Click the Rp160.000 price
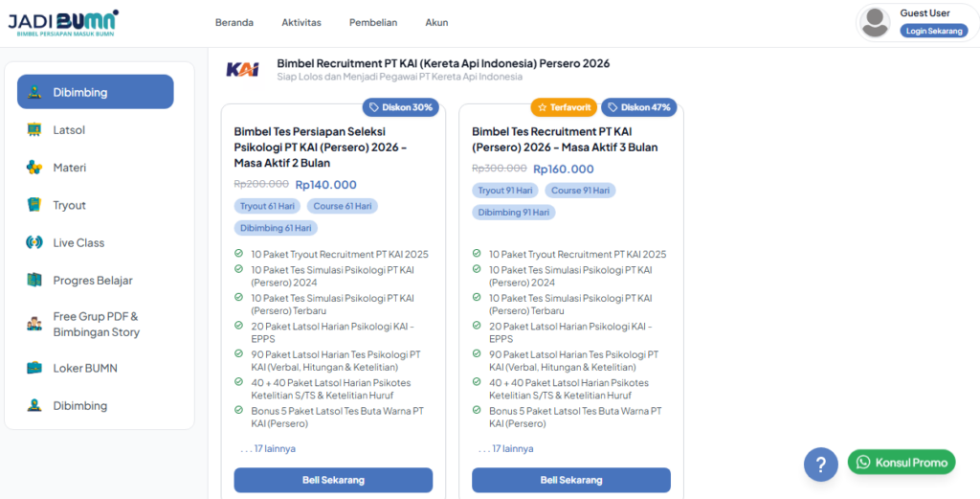Screen dimensions: 980x499 click(564, 169)
